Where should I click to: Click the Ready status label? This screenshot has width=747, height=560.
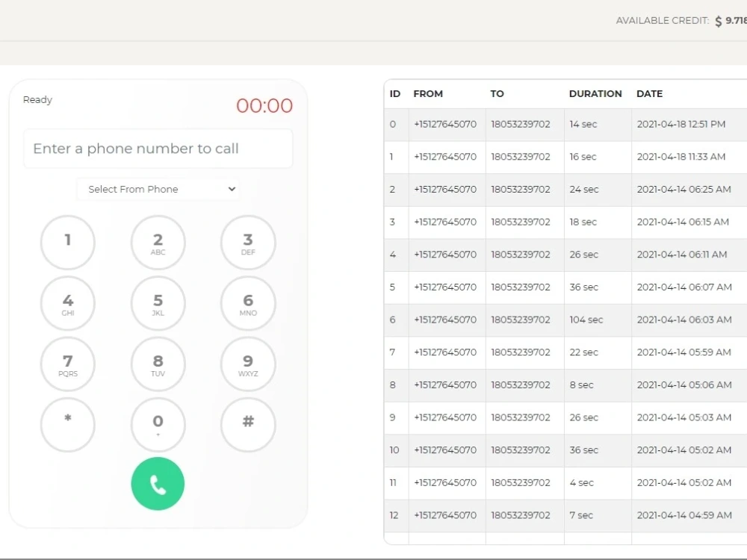point(37,99)
